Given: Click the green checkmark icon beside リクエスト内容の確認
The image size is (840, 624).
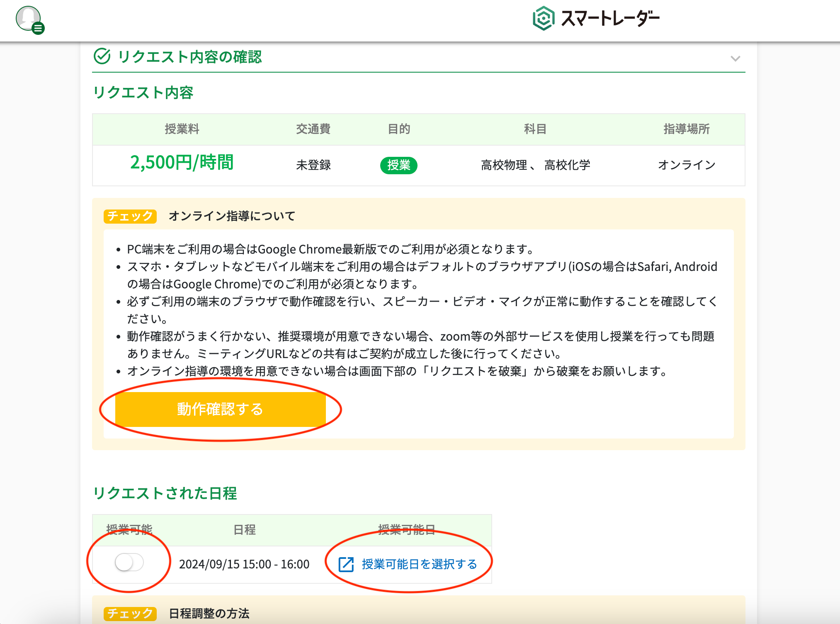Looking at the screenshot, I should click(x=102, y=56).
